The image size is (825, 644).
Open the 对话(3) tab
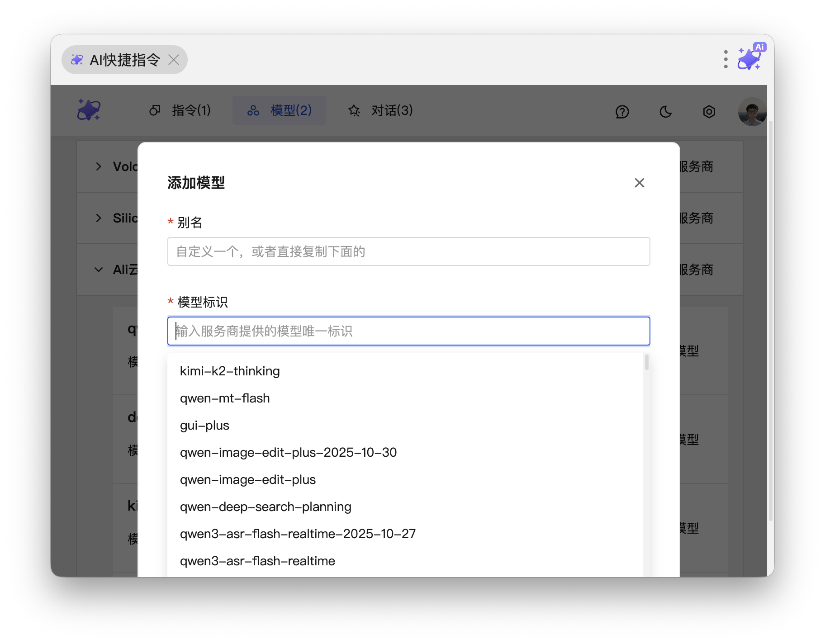[x=380, y=110]
